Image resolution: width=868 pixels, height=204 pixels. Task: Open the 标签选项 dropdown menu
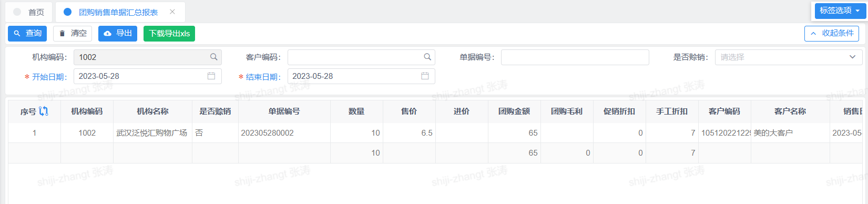(840, 11)
